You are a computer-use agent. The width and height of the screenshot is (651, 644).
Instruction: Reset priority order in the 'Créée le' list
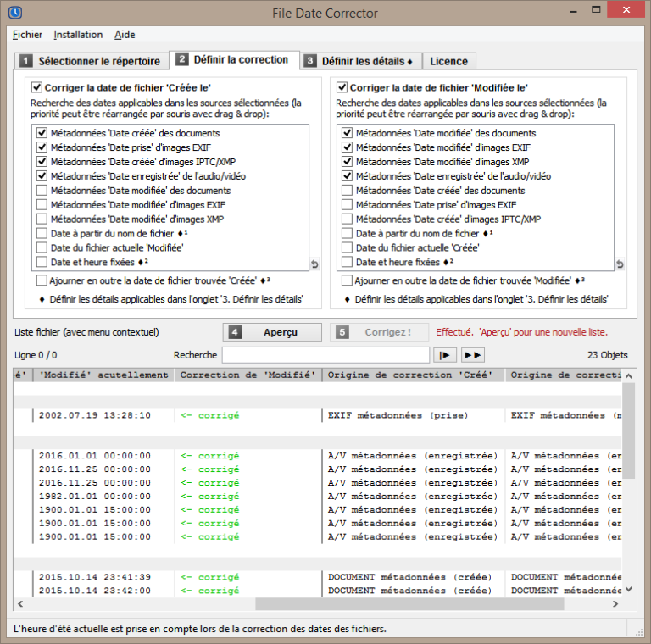314,264
